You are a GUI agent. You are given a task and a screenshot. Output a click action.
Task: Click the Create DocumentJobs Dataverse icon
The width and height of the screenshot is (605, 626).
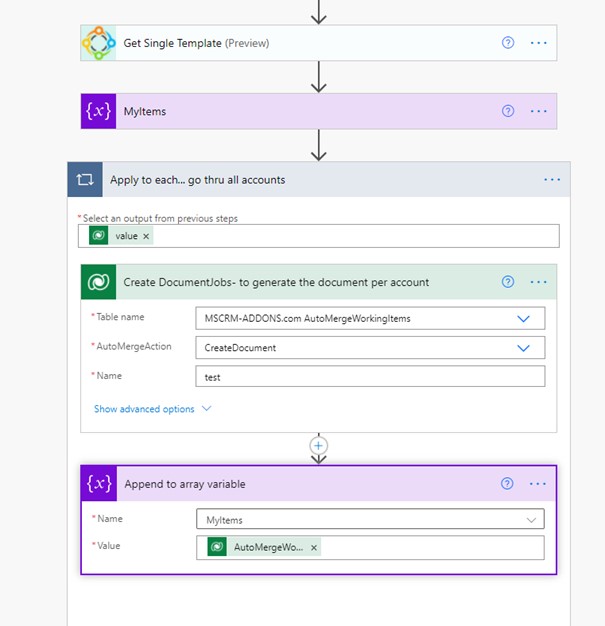pyautogui.click(x=99, y=282)
